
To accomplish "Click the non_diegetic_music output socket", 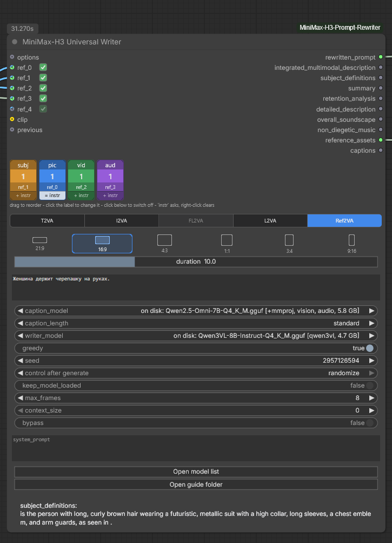I will pyautogui.click(x=381, y=130).
